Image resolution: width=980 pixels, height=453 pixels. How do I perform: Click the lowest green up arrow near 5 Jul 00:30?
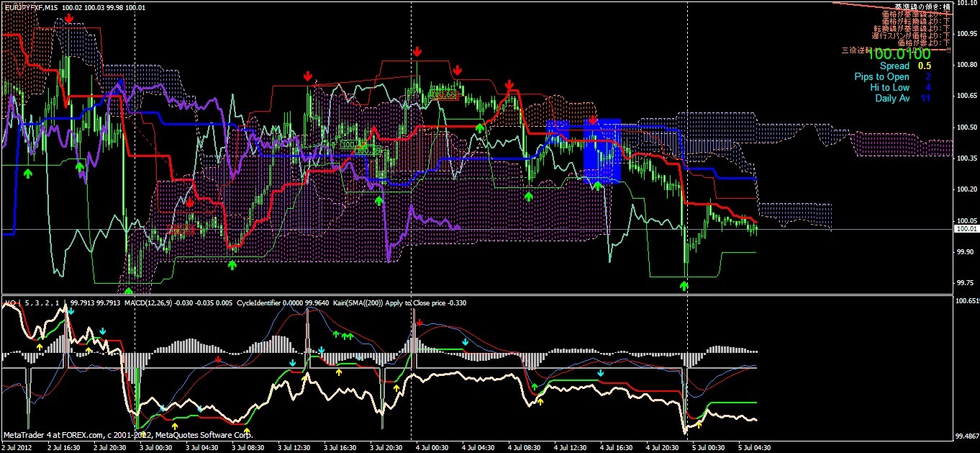click(684, 285)
